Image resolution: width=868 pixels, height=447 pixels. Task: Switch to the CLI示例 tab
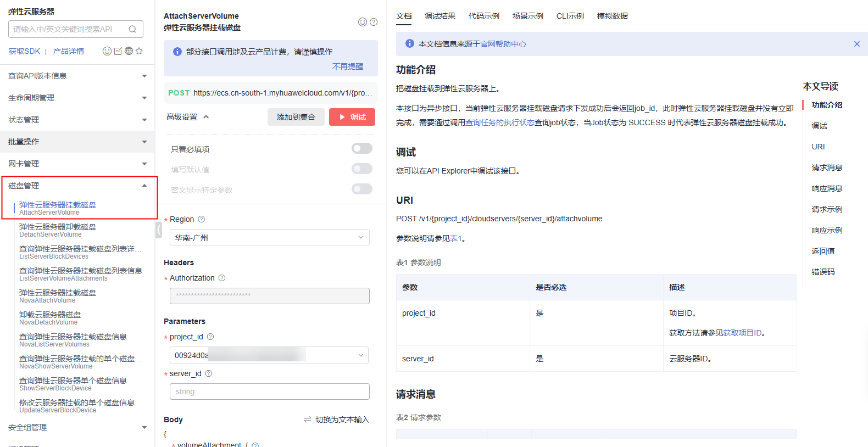tap(570, 16)
